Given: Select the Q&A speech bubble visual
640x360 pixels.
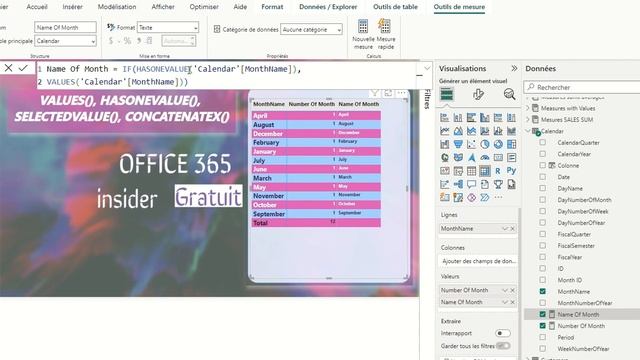Looking at the screenshot, I should pyautogui.click(x=471, y=184).
